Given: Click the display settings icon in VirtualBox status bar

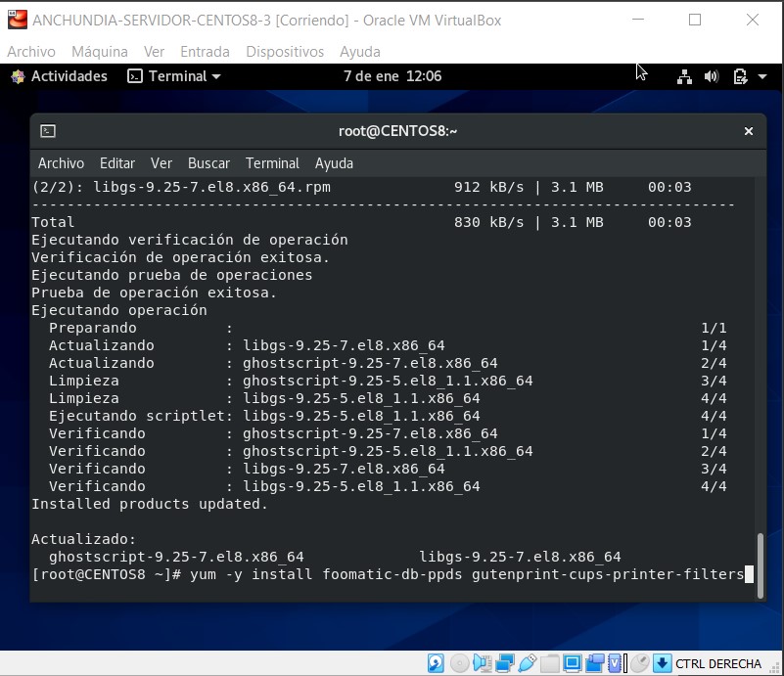Looking at the screenshot, I should coord(572,663).
